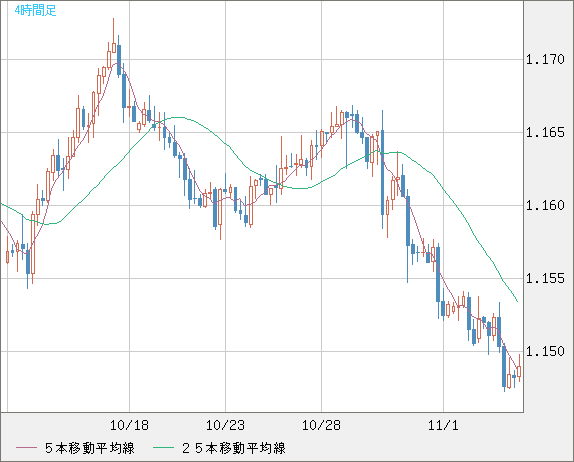Click the 1.155 price axis label
The height and width of the screenshot is (462, 574).
point(545,279)
